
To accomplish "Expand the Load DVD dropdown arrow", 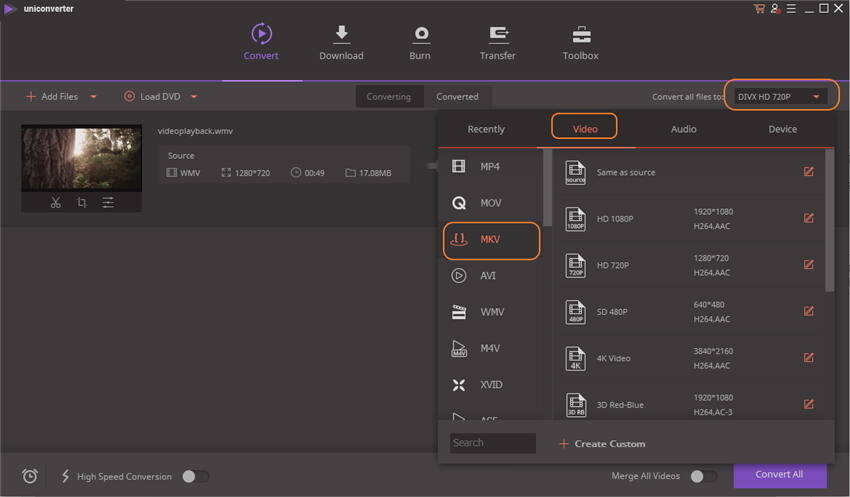I will point(194,97).
